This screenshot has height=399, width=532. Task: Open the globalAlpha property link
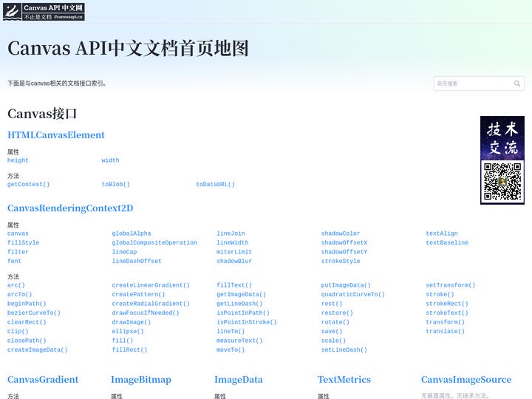pyautogui.click(x=132, y=233)
